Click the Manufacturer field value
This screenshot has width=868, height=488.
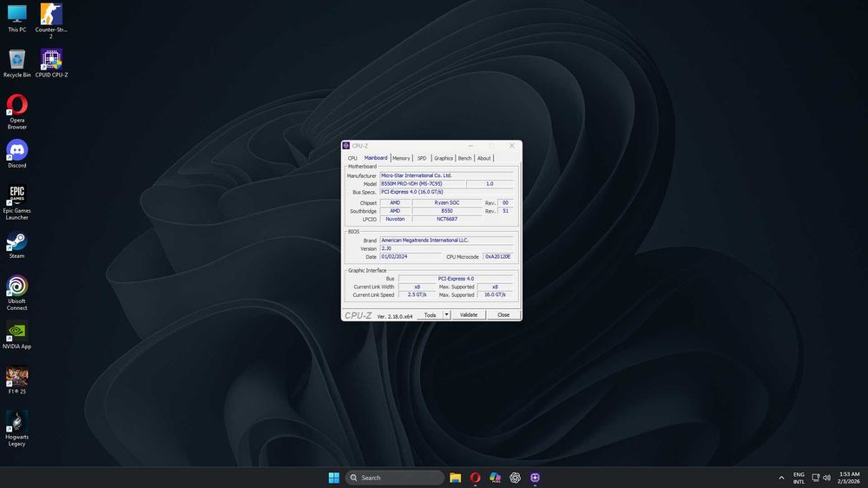446,175
